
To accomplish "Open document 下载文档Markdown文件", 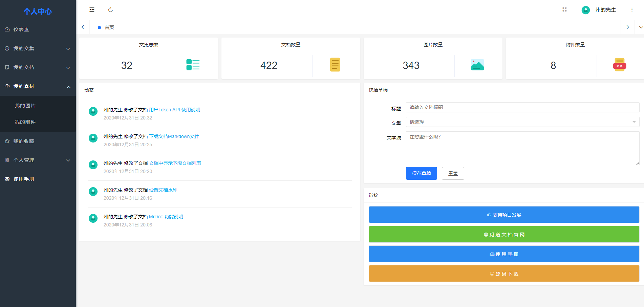I will click(174, 136).
